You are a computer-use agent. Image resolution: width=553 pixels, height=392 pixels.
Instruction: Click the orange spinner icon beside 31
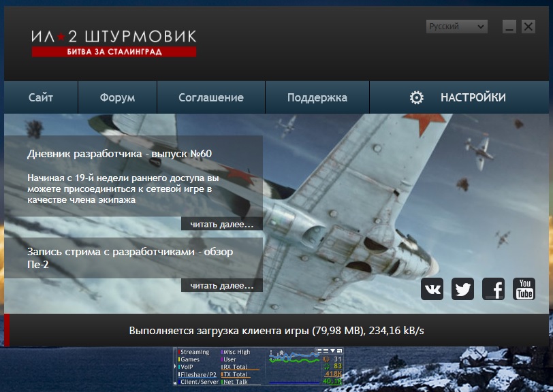point(326,359)
